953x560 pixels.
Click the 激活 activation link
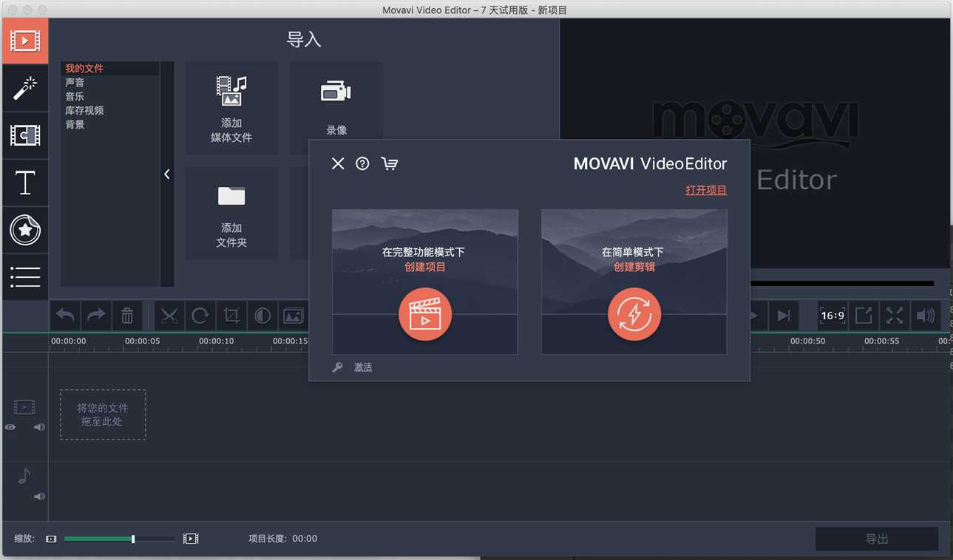point(363,367)
